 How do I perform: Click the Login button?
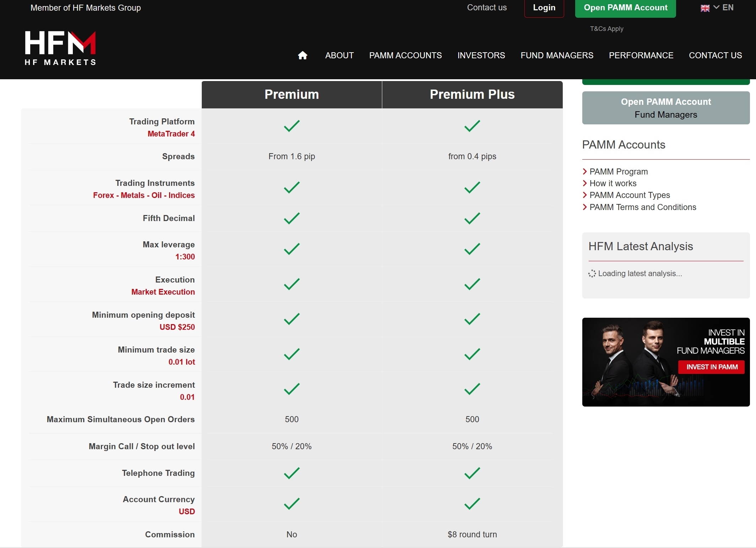coord(544,8)
